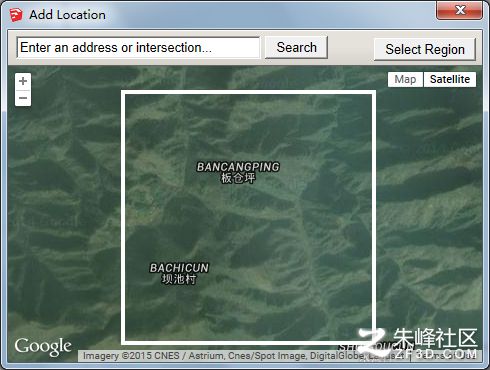490x370 pixels.
Task: Click top-left corner of white region frame
Action: click(x=123, y=92)
